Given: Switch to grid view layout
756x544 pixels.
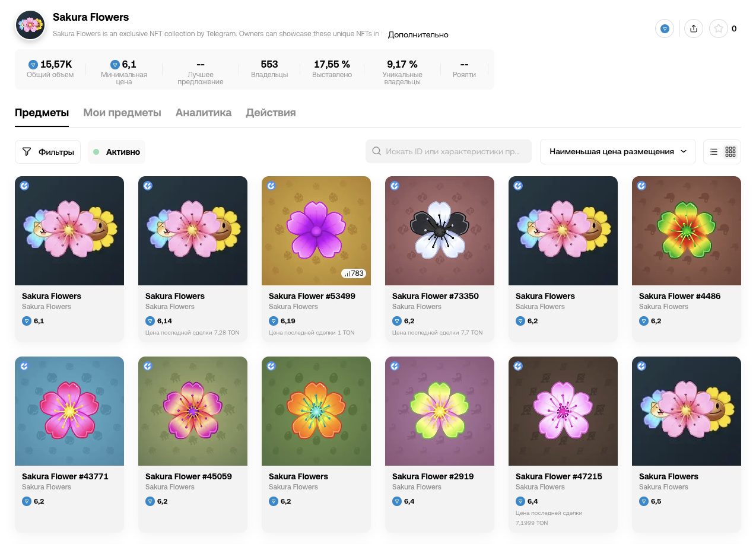Looking at the screenshot, I should 730,152.
